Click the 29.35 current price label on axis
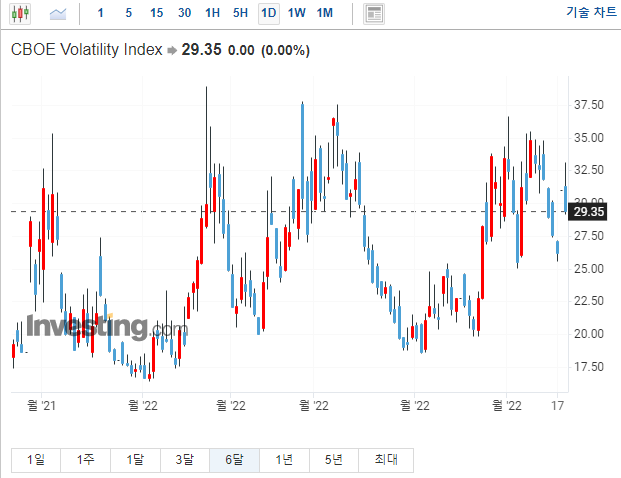 click(588, 211)
